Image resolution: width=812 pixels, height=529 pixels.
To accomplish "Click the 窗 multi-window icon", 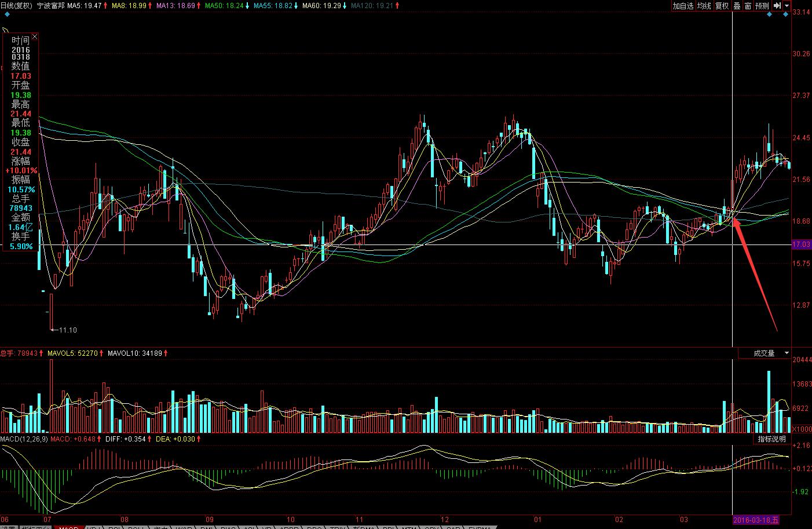I will 748,6.
